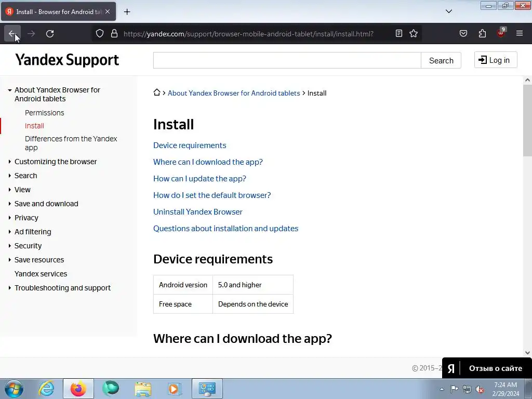Jump to Device requirements link
532x399 pixels.
(190, 145)
